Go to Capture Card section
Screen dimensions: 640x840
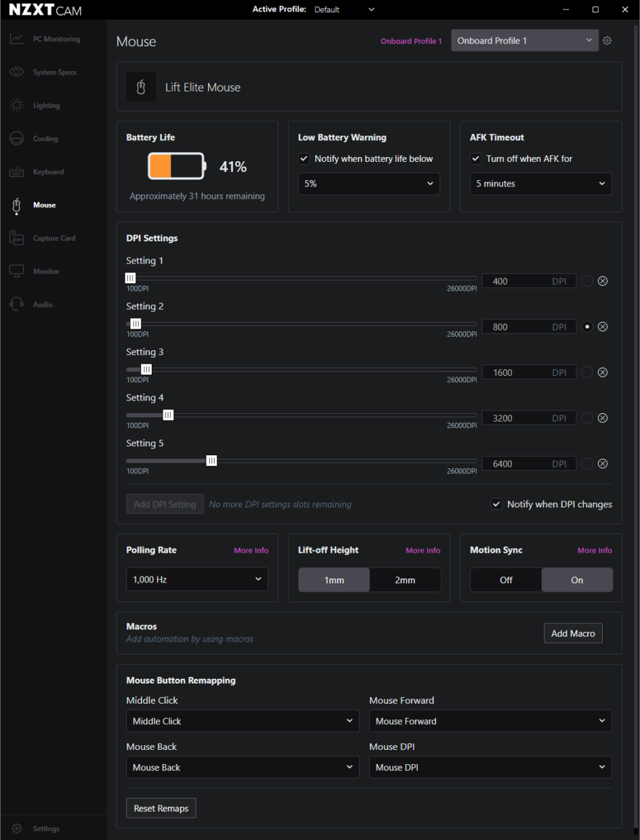pyautogui.click(x=54, y=238)
